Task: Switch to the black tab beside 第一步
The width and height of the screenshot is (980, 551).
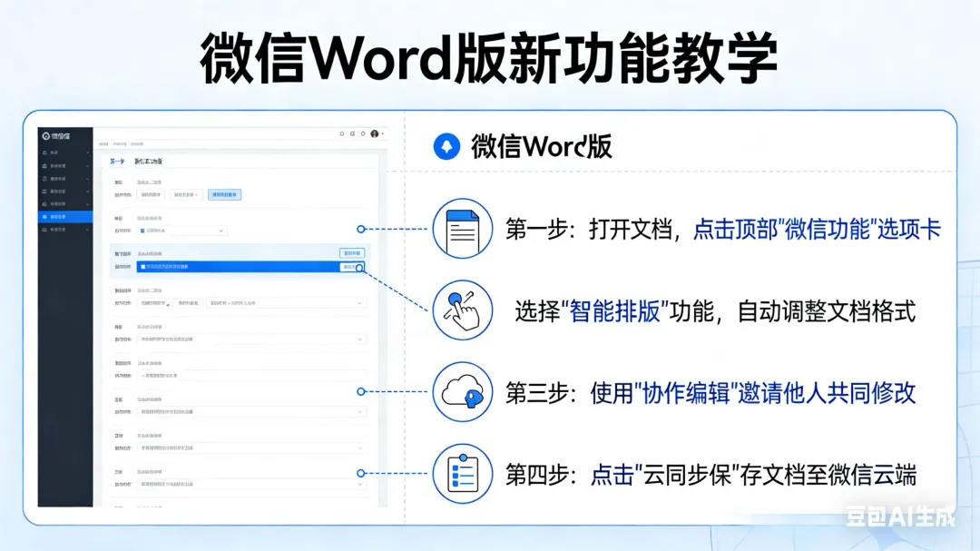Action: click(x=149, y=162)
